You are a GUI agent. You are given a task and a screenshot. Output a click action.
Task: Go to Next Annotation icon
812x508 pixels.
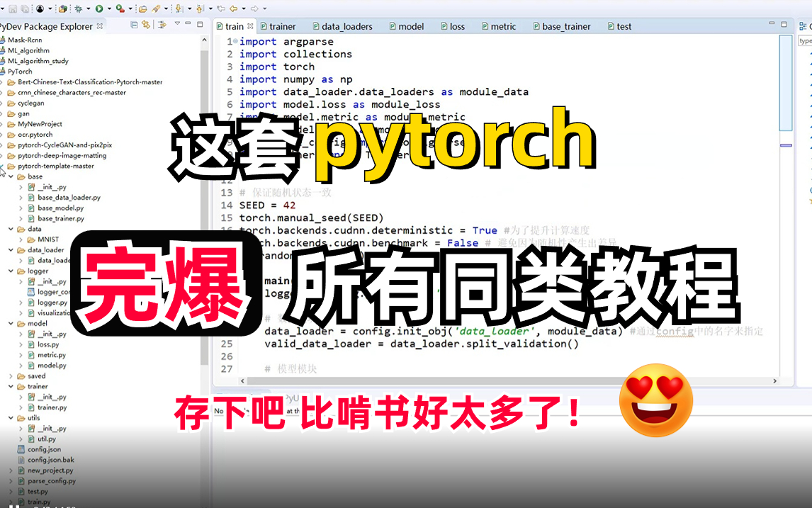(179, 9)
